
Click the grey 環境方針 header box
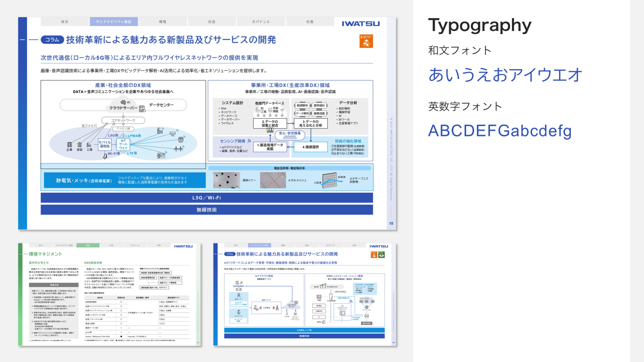[x=54, y=285]
